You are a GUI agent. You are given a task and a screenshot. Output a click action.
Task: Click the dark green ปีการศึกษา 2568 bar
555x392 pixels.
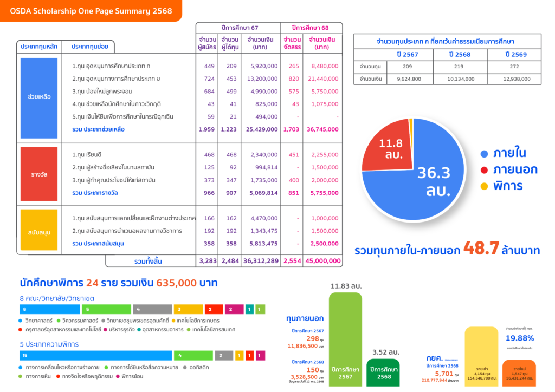383,373
